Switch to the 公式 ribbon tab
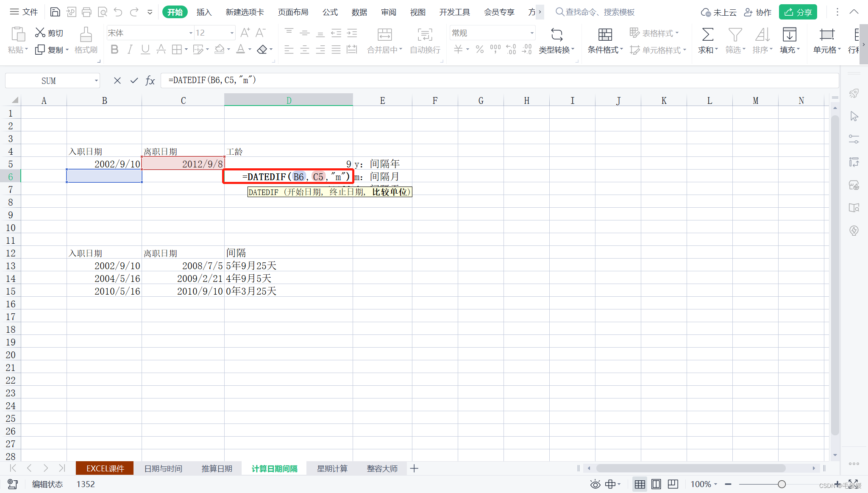Screen dimensions: 868x493 (x=330, y=12)
